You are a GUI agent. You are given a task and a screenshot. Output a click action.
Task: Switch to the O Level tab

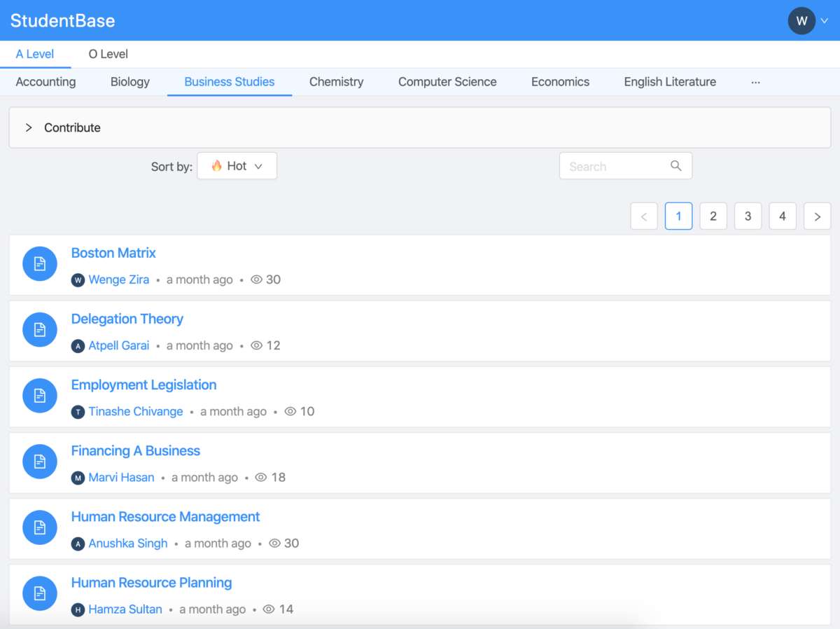[108, 54]
